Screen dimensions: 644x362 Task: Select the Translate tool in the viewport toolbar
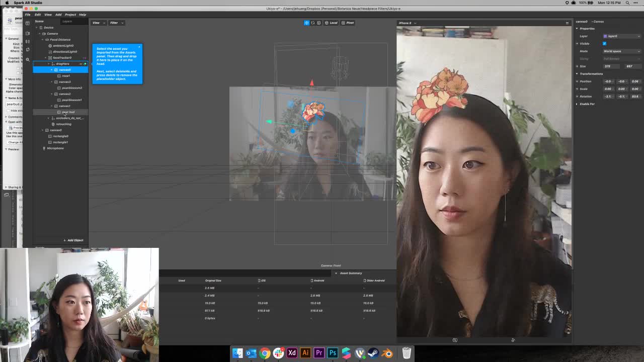click(x=306, y=23)
